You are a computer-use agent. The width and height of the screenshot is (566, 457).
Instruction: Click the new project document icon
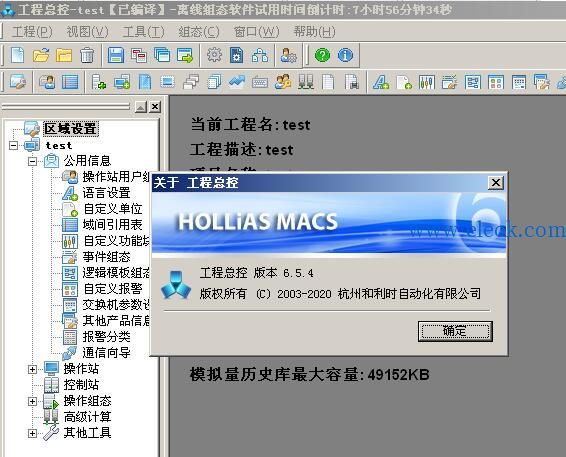tap(18, 55)
